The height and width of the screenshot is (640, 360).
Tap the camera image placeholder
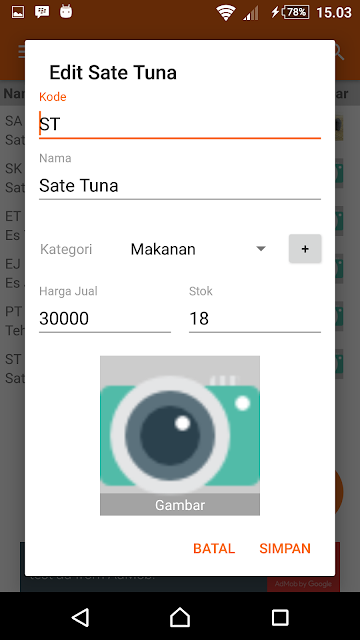pos(180,435)
